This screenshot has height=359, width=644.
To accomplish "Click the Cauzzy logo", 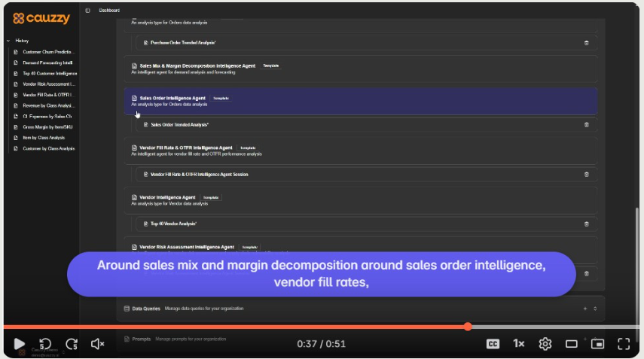I will click(x=41, y=18).
